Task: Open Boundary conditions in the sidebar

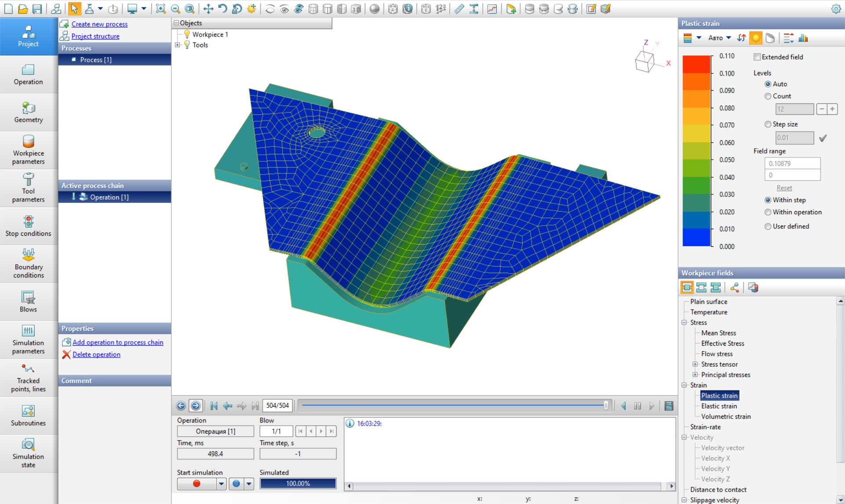Action: pyautogui.click(x=29, y=264)
